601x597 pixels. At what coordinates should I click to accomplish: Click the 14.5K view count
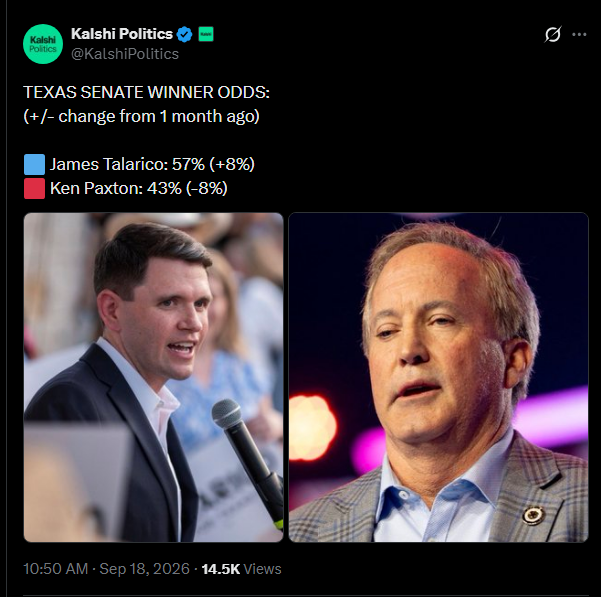tap(221, 569)
